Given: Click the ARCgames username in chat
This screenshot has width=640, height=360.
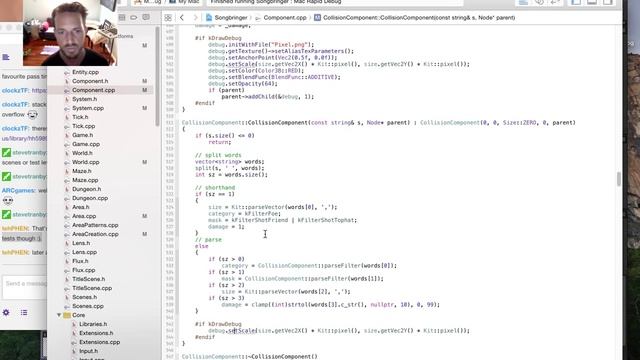Looking at the screenshot, I should [18, 190].
